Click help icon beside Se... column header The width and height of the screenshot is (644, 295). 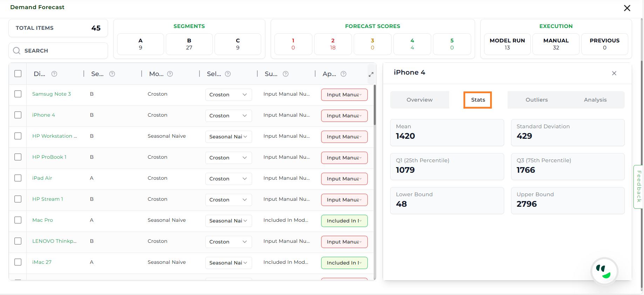click(x=112, y=74)
